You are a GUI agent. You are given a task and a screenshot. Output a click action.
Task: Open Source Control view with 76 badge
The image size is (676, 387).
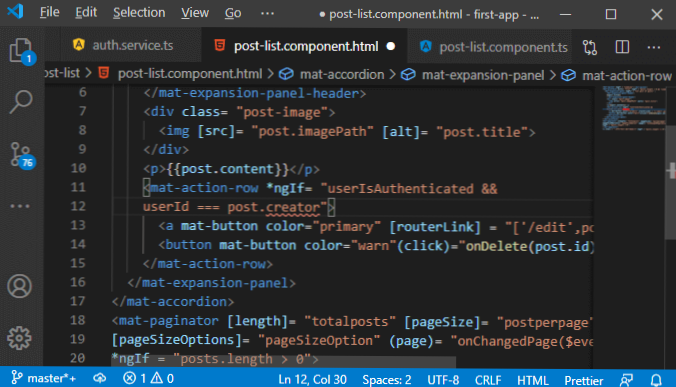pos(21,155)
